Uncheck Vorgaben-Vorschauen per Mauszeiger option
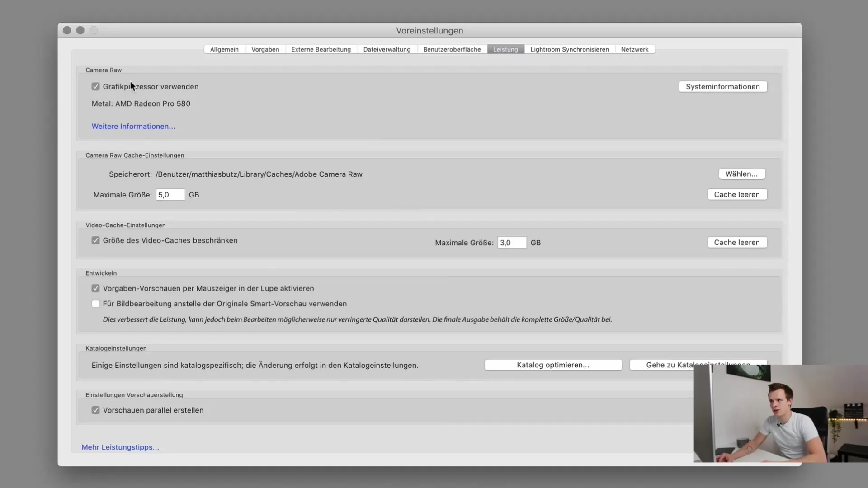This screenshot has width=868, height=488. pos(95,288)
